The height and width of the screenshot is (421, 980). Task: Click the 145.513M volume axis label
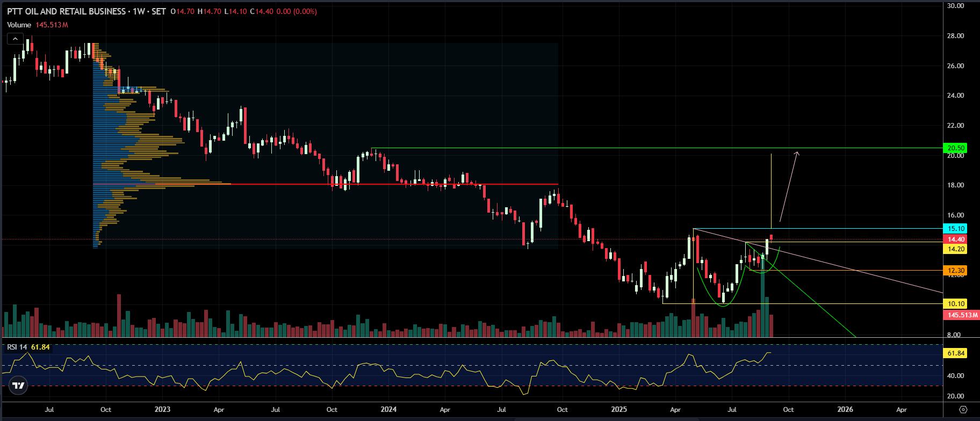click(x=961, y=315)
